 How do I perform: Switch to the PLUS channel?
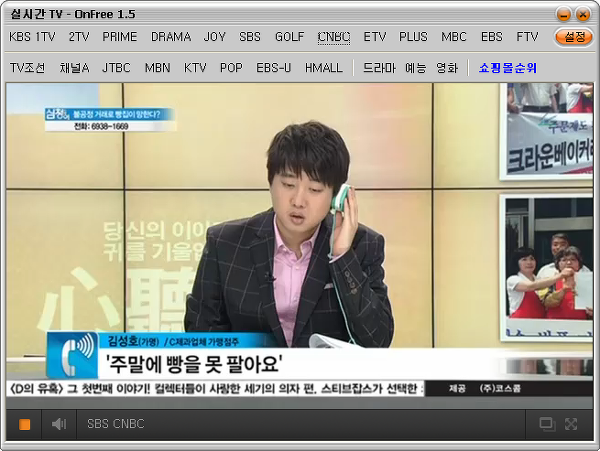coord(413,37)
